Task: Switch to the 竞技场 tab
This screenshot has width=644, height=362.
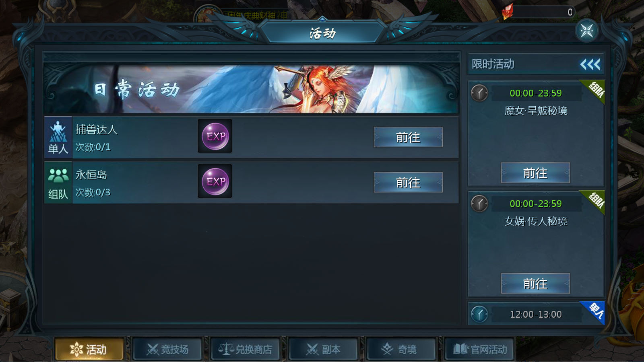Action: tap(167, 349)
